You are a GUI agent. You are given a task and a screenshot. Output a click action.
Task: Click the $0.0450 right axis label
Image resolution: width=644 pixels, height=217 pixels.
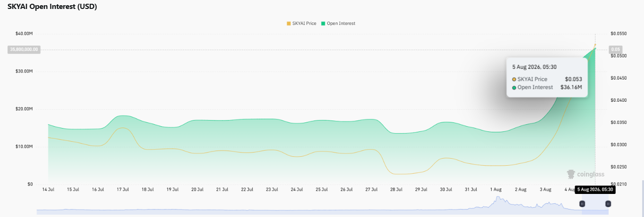tap(618, 78)
